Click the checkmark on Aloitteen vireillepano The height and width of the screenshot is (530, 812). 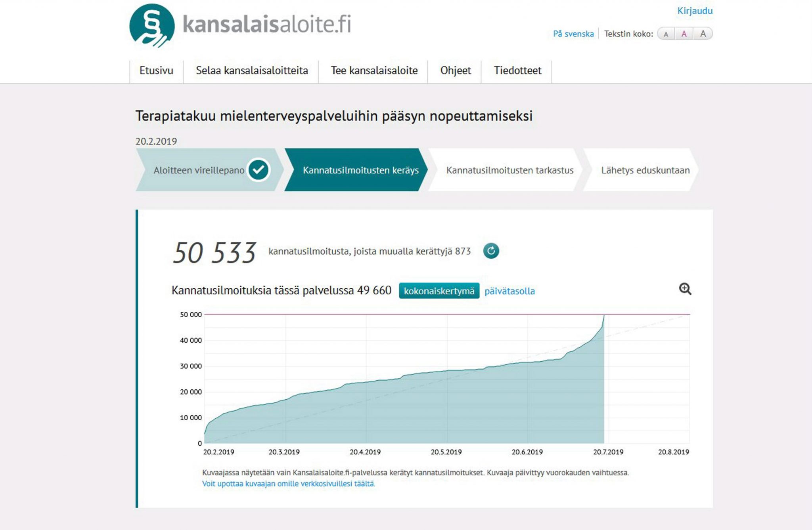(259, 170)
